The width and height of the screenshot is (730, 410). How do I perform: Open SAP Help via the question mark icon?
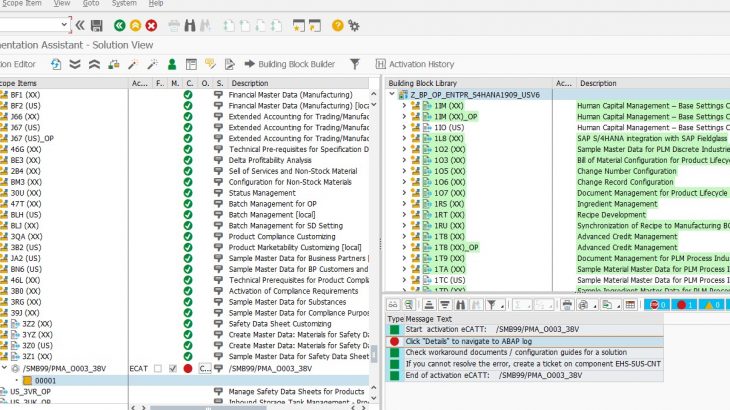click(338, 26)
